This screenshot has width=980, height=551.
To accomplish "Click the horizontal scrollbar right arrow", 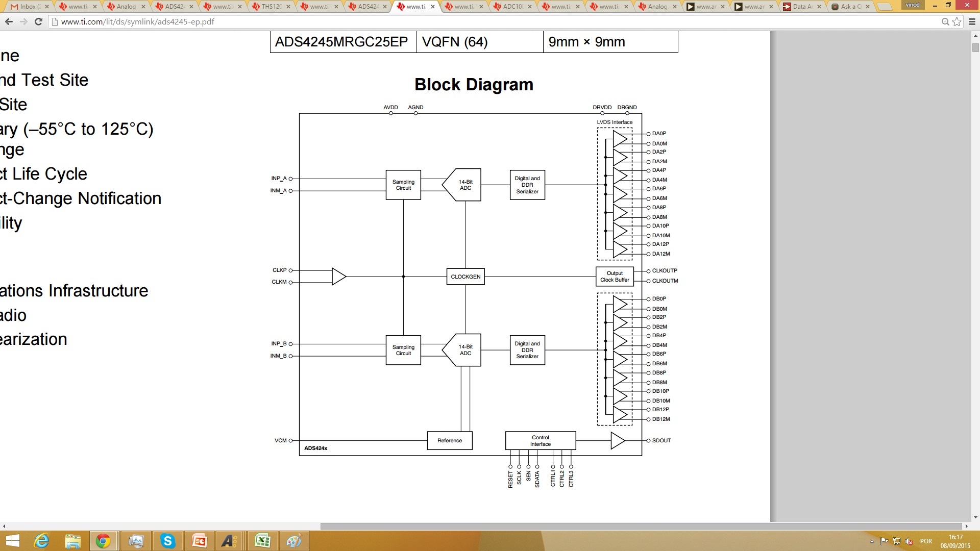I will point(966,526).
